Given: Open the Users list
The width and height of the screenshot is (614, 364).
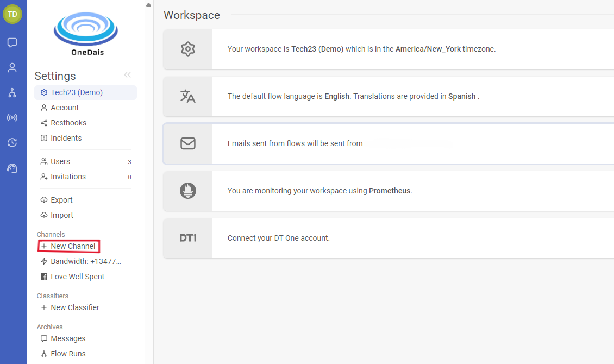Looking at the screenshot, I should (60, 161).
